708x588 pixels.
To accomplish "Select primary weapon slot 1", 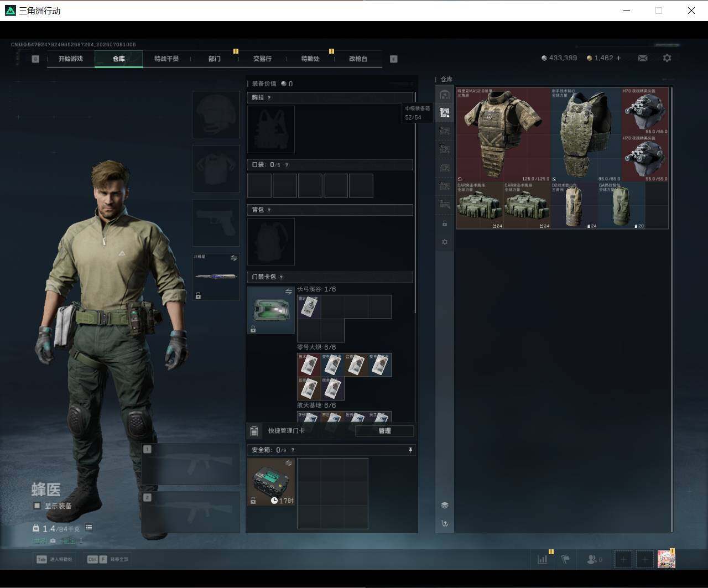I will [x=190, y=464].
